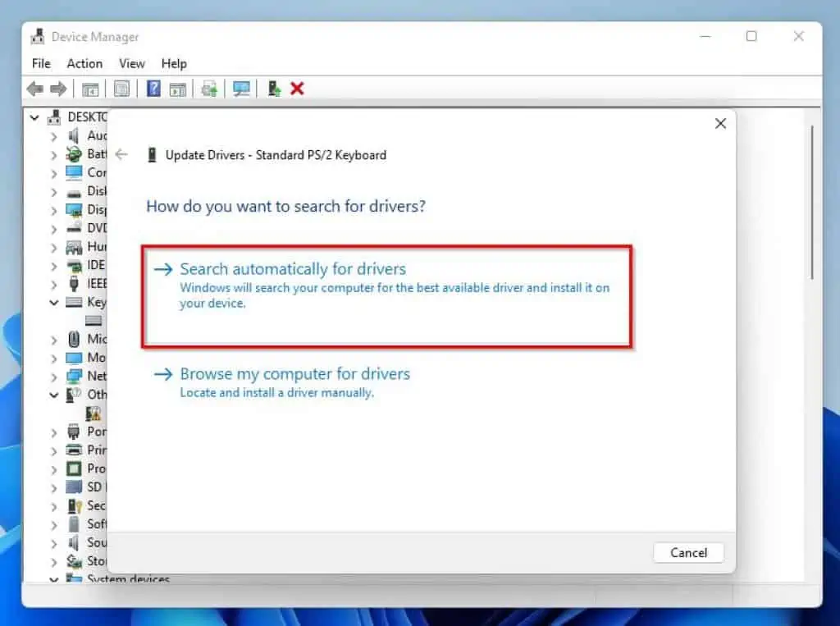Select the 'Por' ports icon in tree
The image size is (840, 626).
[74, 432]
